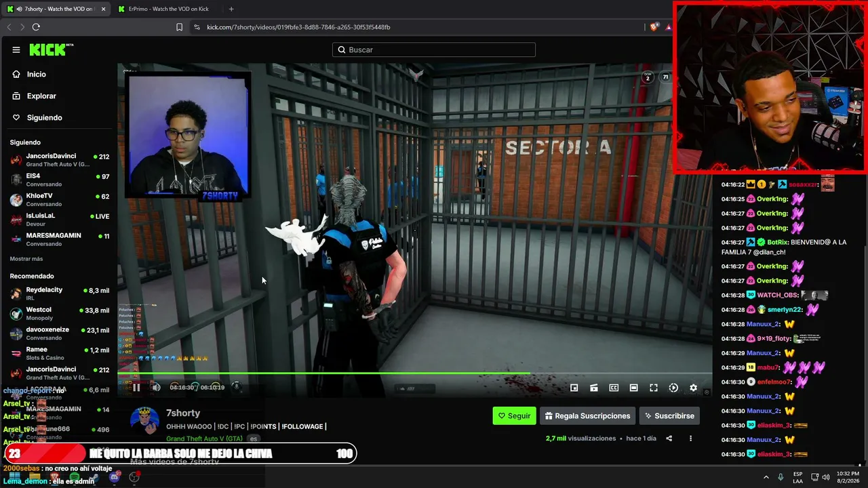Toggle closed captions on the video

point(614,388)
